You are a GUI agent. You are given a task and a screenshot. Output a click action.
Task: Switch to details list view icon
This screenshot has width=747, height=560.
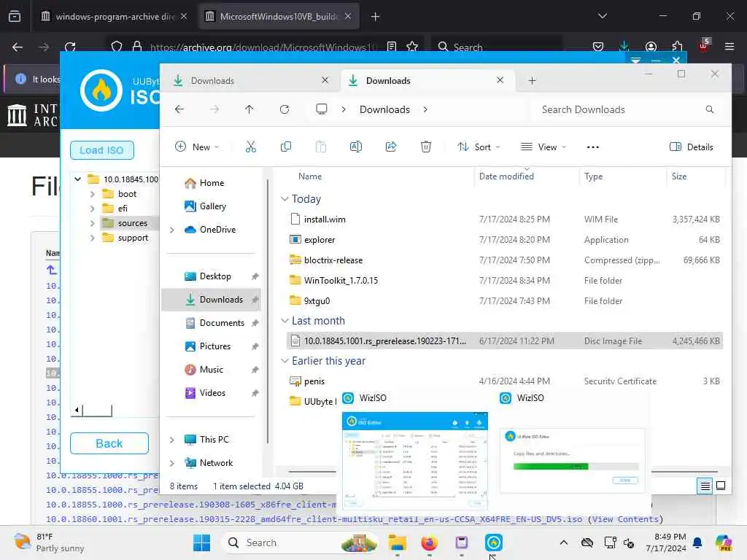[x=705, y=486]
